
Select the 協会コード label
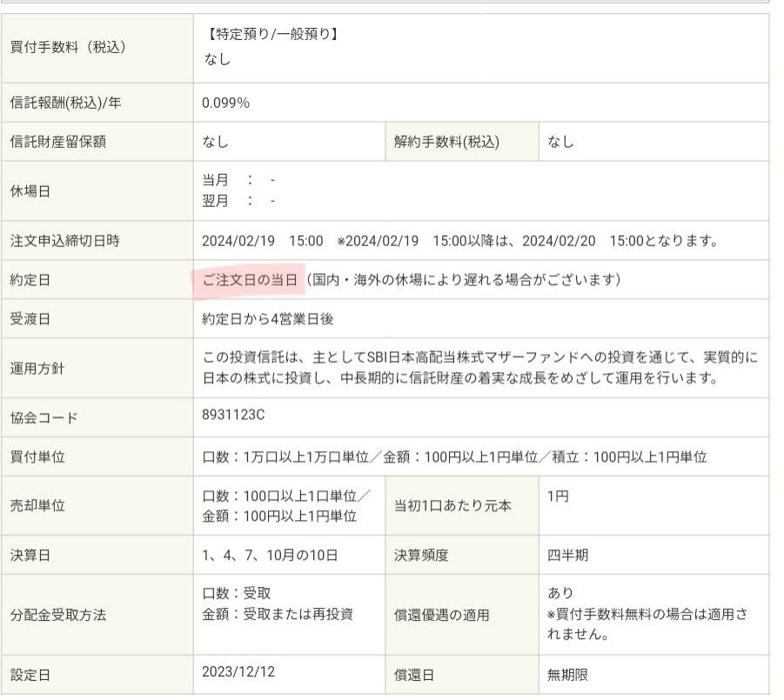[x=44, y=417]
